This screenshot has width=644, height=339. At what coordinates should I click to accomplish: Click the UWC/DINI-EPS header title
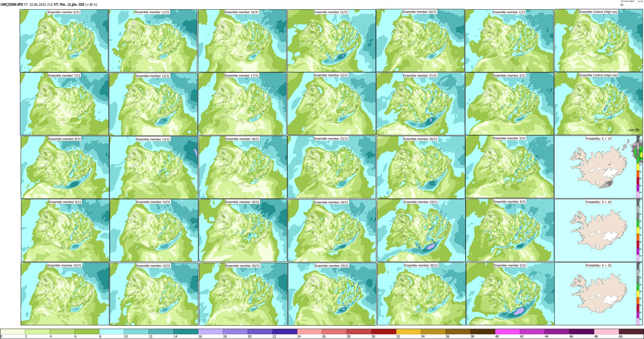(x=12, y=4)
